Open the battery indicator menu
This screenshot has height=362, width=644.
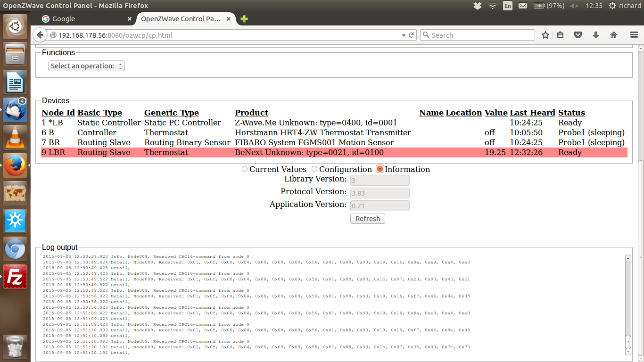point(549,6)
